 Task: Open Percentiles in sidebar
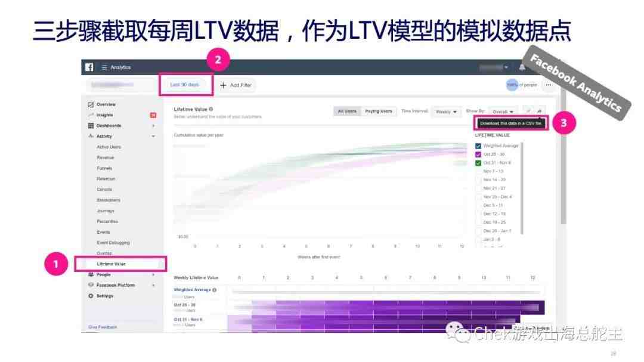(107, 221)
